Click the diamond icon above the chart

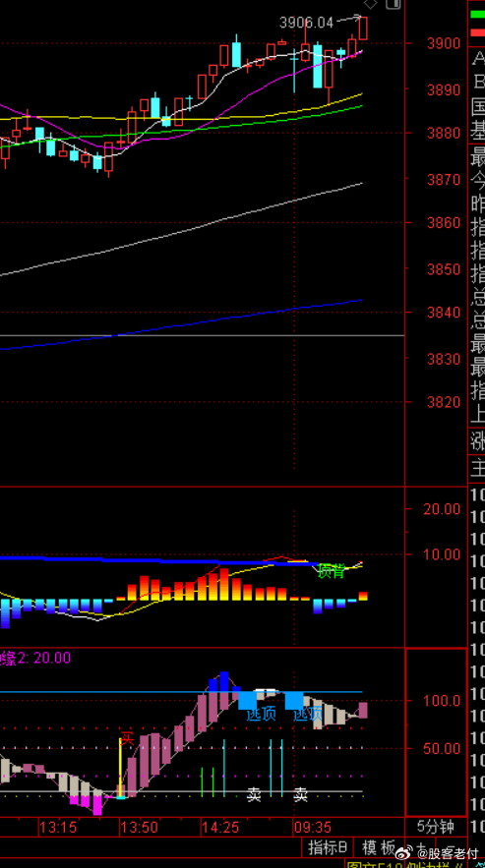click(370, 4)
